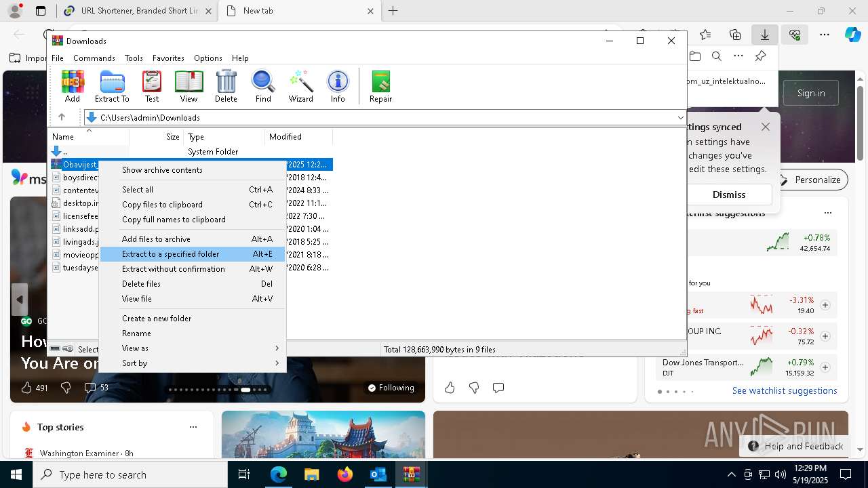Click the Find magnifier toolbar icon
The image size is (868, 488).
263,86
